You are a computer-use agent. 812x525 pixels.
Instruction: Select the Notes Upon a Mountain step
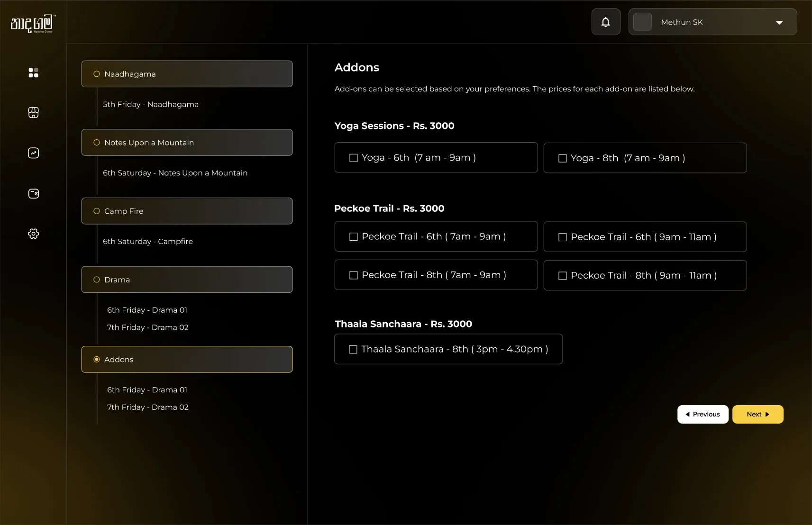[x=187, y=143]
